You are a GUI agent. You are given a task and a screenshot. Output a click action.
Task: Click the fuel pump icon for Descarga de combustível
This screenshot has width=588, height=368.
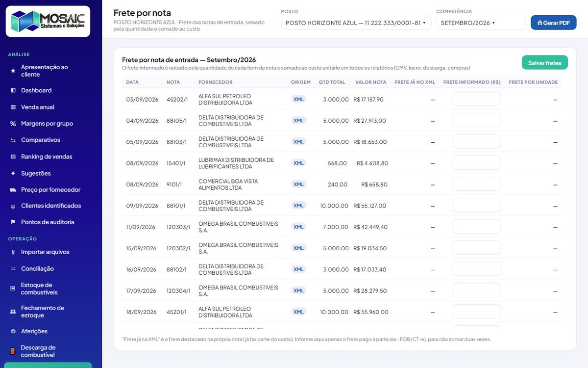[x=13, y=351]
